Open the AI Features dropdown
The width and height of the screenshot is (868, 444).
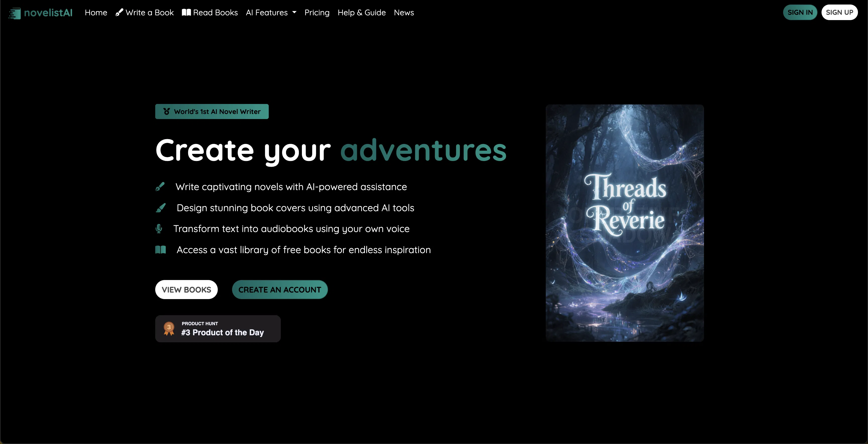[267, 13]
